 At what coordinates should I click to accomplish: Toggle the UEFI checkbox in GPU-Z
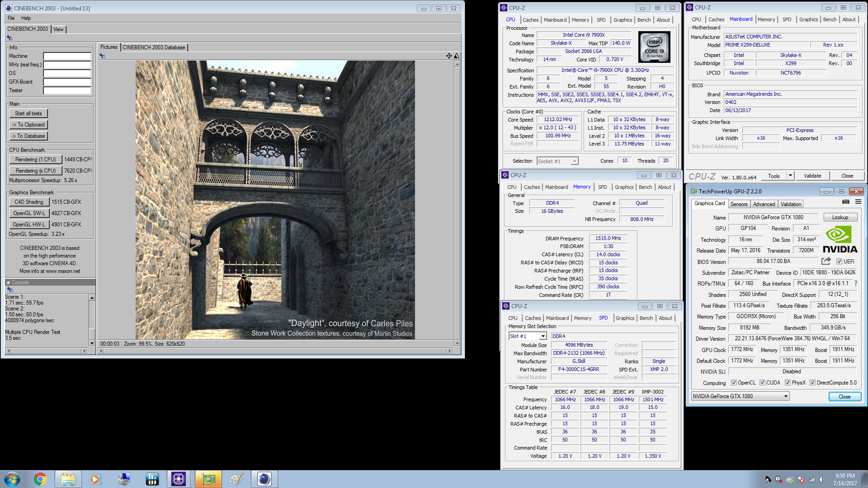(839, 262)
